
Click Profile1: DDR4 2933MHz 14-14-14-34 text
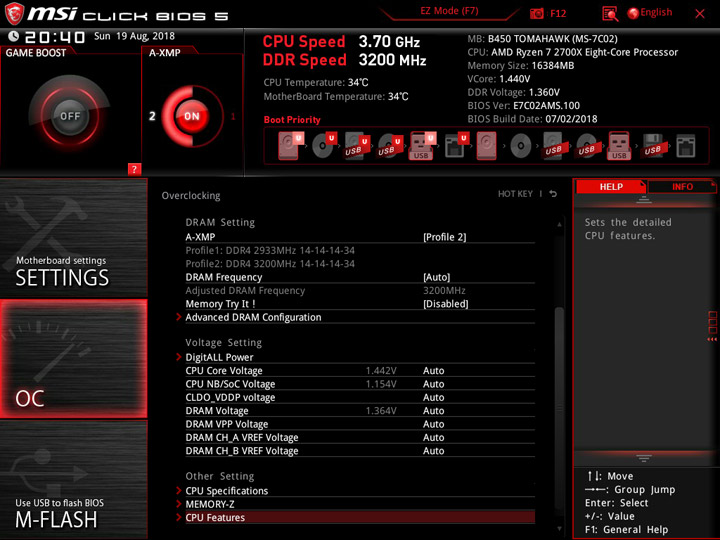(270, 251)
